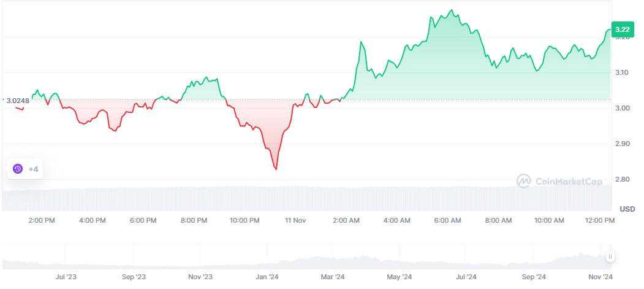Jump to Jan '24 in the overview timeline

tap(267, 277)
